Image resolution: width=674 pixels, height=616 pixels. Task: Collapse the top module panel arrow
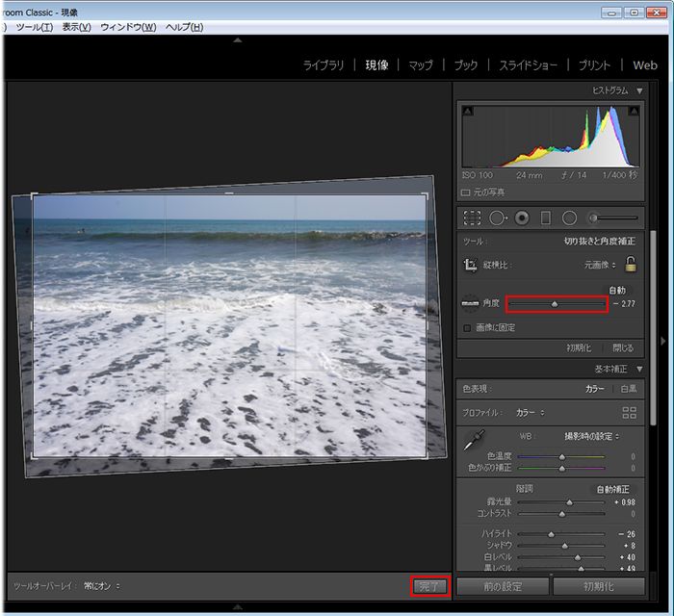[x=237, y=40]
